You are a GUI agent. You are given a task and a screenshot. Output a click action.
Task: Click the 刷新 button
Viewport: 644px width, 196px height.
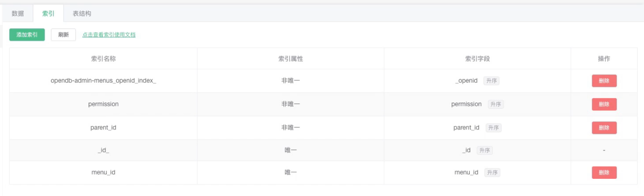tap(63, 35)
